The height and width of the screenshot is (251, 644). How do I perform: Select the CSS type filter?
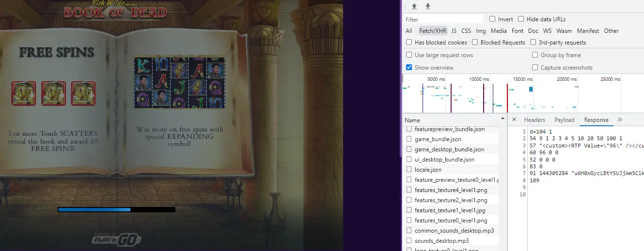coord(466,31)
